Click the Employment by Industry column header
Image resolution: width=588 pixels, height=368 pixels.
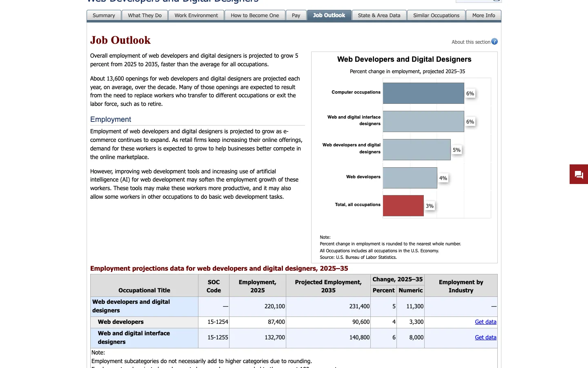(461, 286)
